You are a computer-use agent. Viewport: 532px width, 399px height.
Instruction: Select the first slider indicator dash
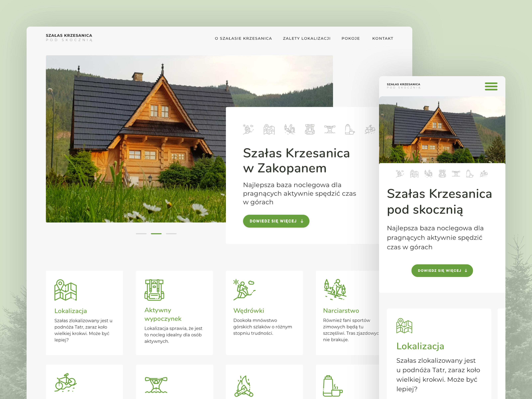click(141, 234)
